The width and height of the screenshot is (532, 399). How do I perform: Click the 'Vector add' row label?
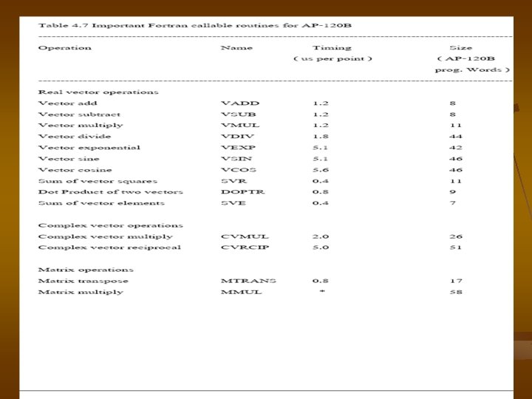[67, 103]
